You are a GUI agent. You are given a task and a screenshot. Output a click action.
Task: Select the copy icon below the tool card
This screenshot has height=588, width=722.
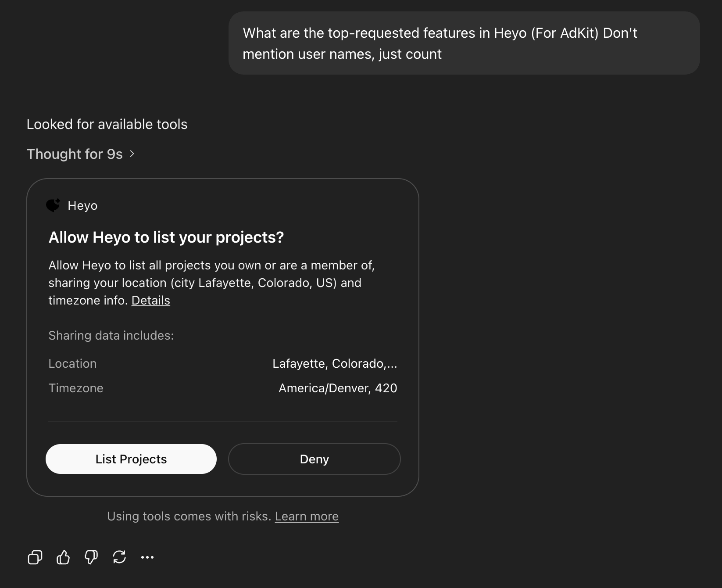pos(34,557)
